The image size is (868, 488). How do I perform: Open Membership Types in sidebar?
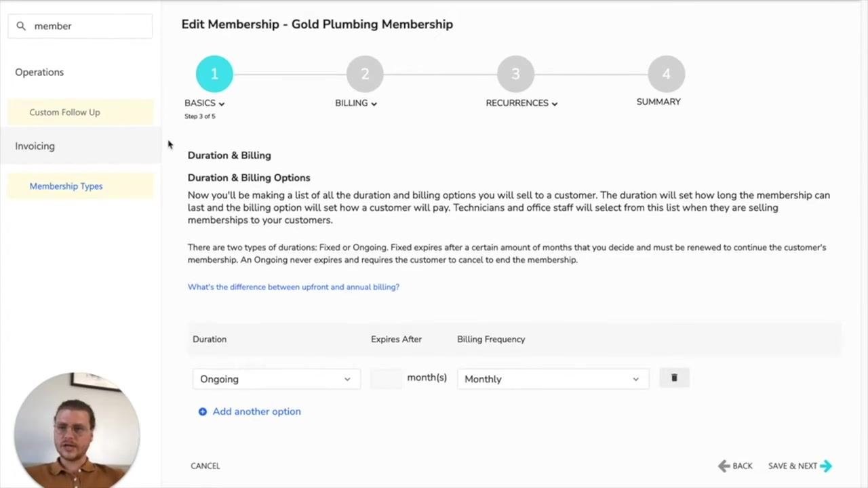click(x=81, y=186)
